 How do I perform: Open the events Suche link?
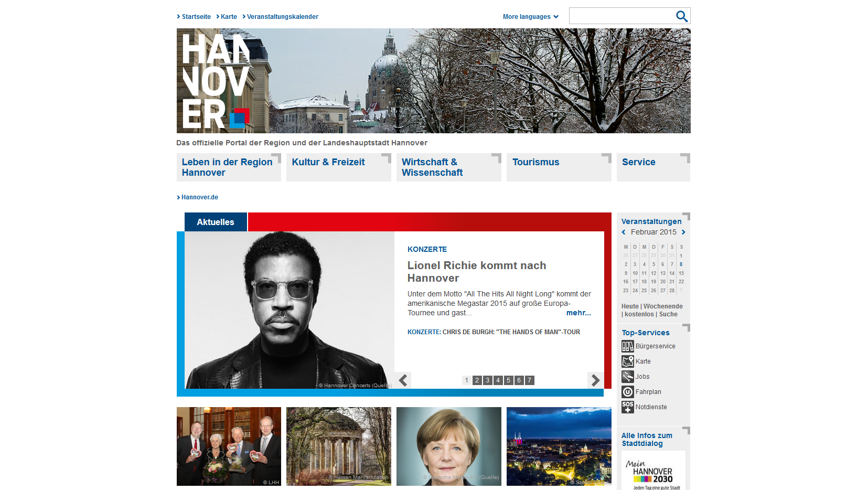[x=668, y=314]
